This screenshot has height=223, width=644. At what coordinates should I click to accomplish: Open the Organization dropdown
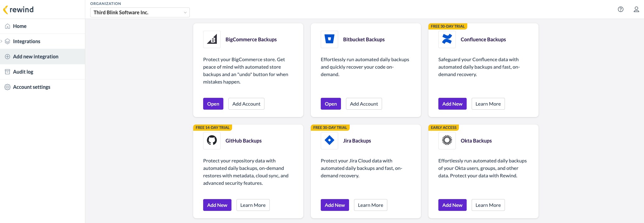click(x=140, y=12)
